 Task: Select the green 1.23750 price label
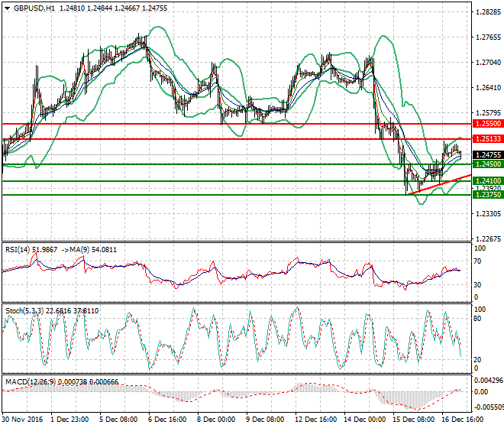pyautogui.click(x=488, y=195)
